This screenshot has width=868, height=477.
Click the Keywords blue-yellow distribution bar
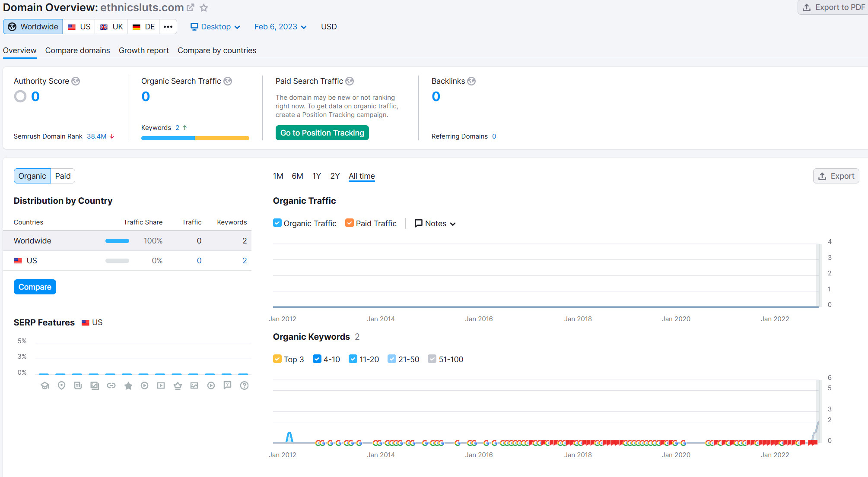pyautogui.click(x=195, y=138)
